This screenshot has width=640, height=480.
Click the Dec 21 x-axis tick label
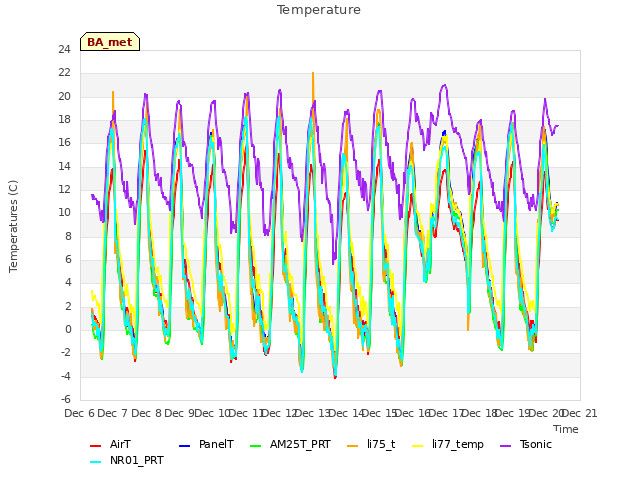pyautogui.click(x=580, y=414)
